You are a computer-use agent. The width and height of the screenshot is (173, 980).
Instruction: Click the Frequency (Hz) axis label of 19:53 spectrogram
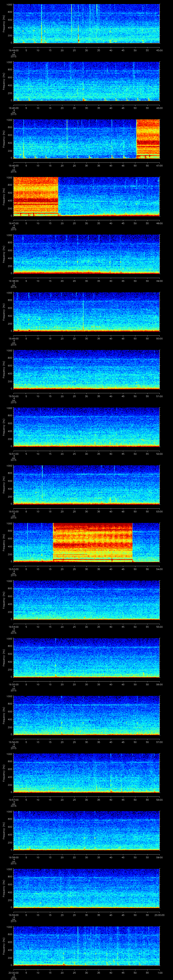(4, 542)
